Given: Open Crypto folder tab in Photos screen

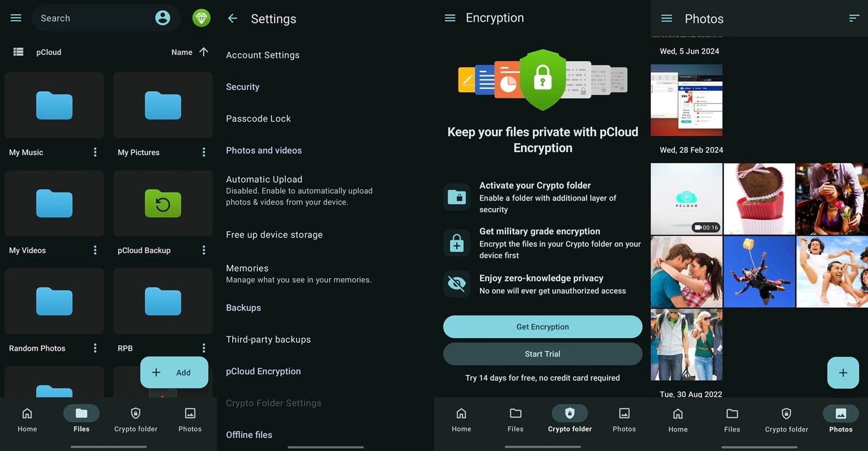Looking at the screenshot, I should pos(787,421).
